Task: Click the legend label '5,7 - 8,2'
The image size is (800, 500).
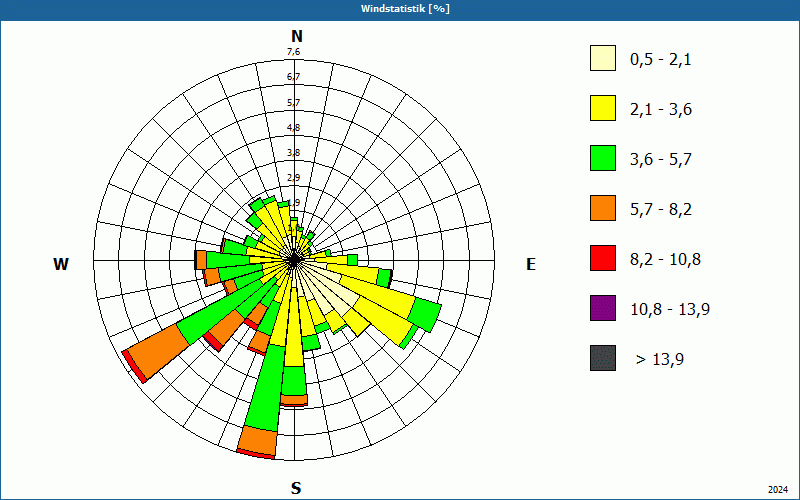Action: [x=661, y=210]
